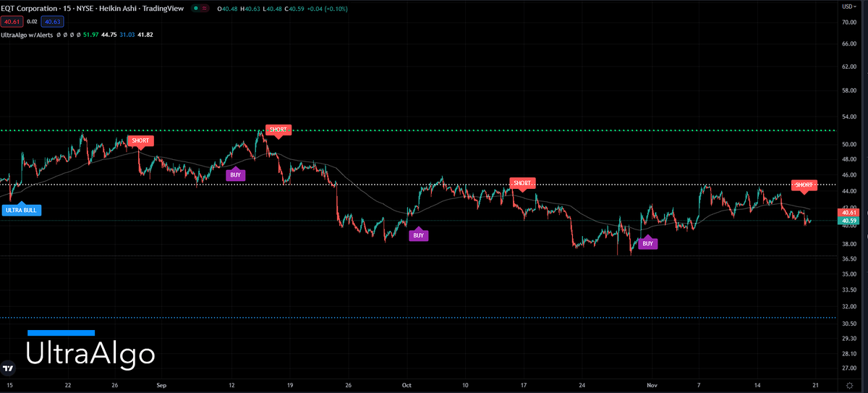Click the 17 date label on time axis
The image size is (868, 393).
coord(524,387)
